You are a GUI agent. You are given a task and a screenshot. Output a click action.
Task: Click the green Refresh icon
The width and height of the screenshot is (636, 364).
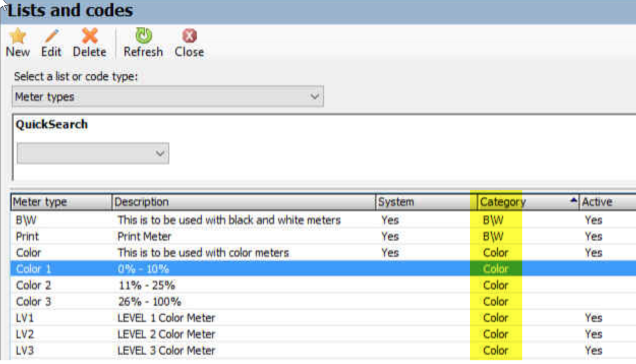tap(143, 36)
